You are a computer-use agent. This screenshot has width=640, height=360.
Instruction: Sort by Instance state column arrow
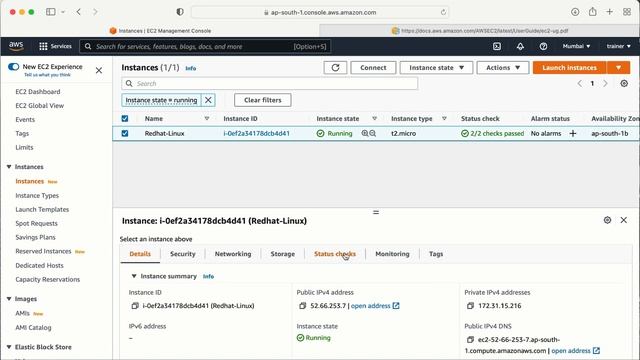coord(374,119)
